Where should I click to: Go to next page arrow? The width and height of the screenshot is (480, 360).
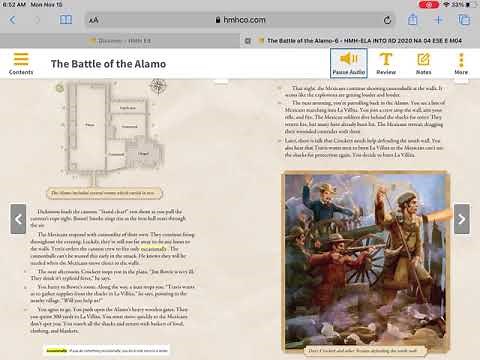pos(462,219)
